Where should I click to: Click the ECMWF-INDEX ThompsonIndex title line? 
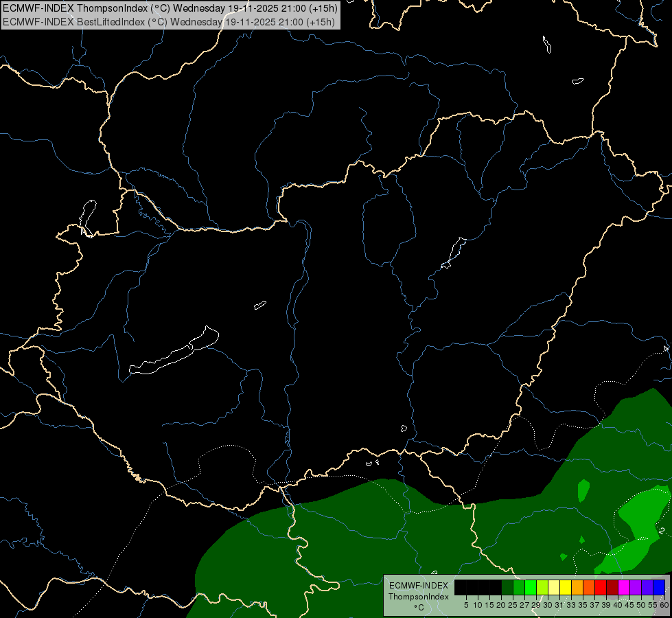pos(170,8)
